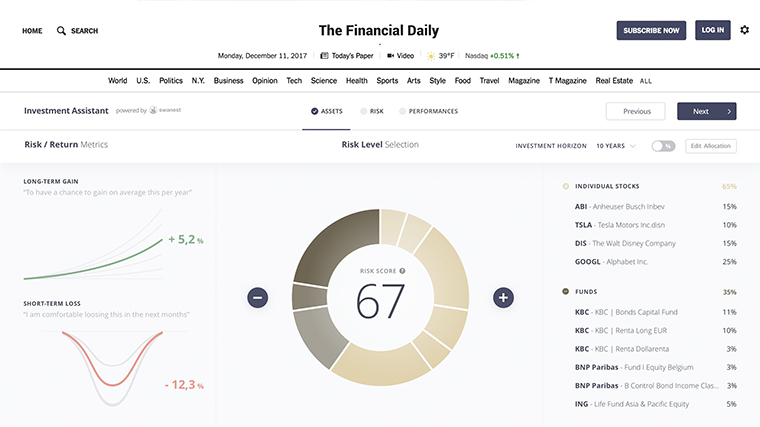The height and width of the screenshot is (427, 760).
Task: Click the risk score value 67
Action: 380,301
